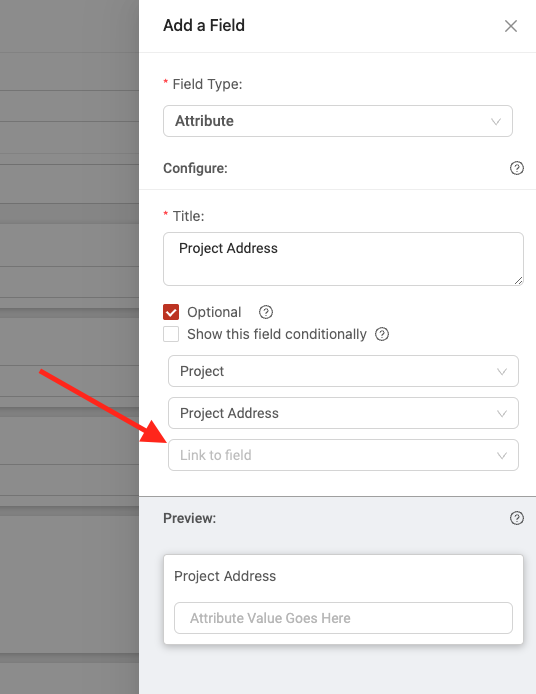Uncheck the Optional checkbox
Image resolution: width=536 pixels, height=694 pixels.
pos(171,312)
